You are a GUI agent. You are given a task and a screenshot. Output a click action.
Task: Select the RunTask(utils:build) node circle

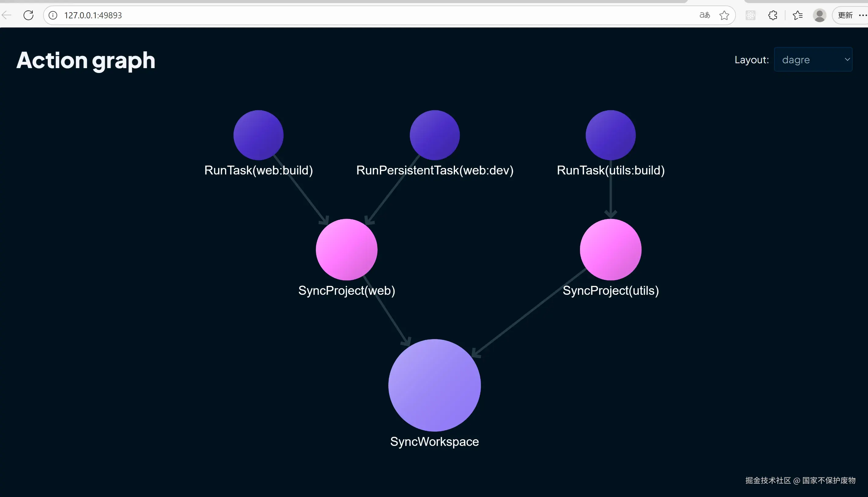point(611,135)
